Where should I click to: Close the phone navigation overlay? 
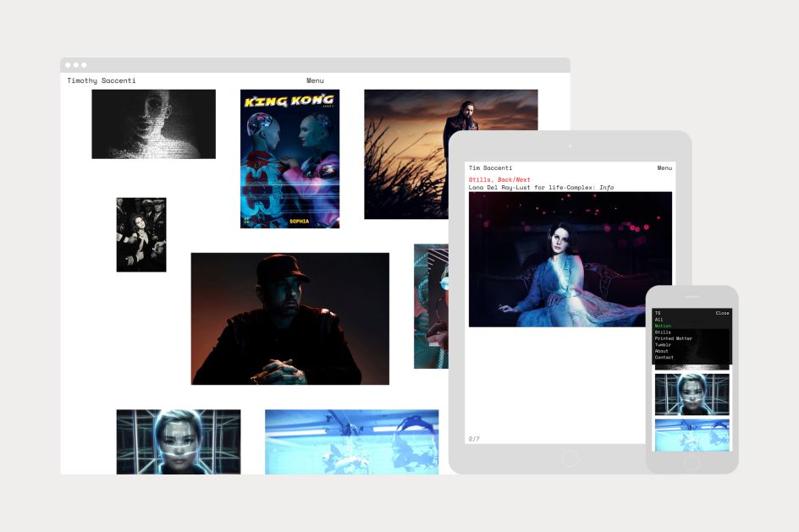coord(722,313)
